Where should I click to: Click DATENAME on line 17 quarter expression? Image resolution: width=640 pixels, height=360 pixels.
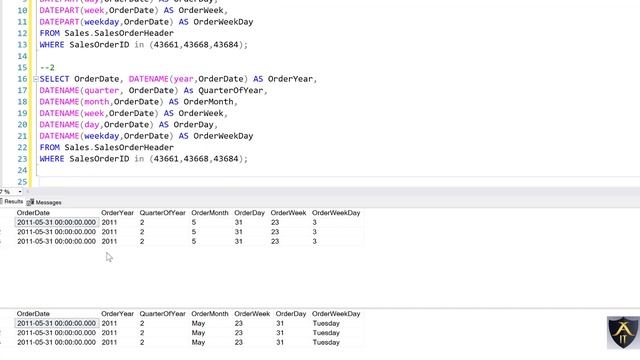click(x=59, y=90)
